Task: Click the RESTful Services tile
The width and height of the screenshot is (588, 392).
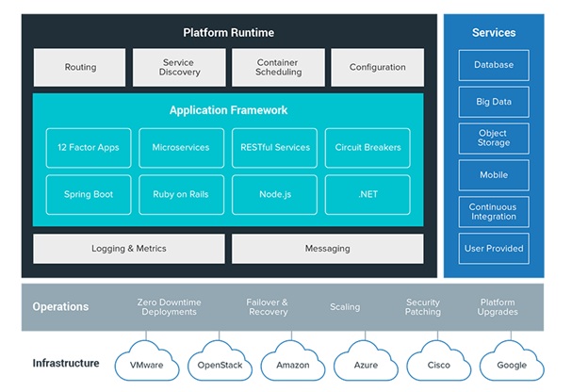Action: 274,148
